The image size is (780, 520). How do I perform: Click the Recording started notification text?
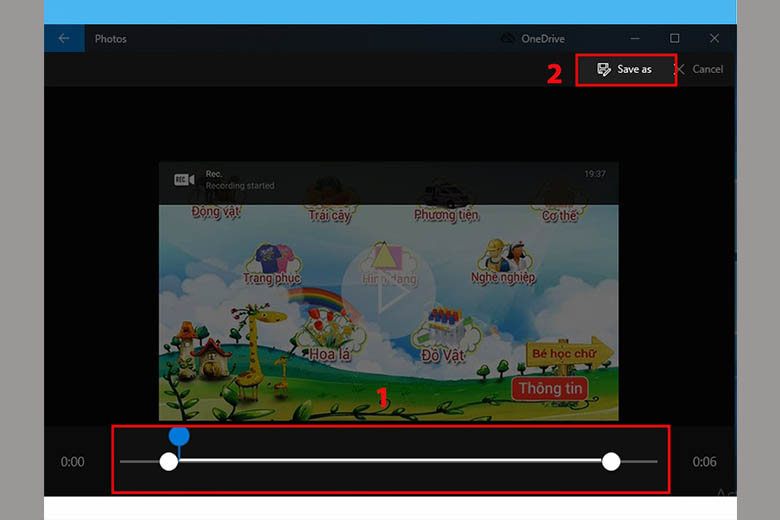pos(240,186)
